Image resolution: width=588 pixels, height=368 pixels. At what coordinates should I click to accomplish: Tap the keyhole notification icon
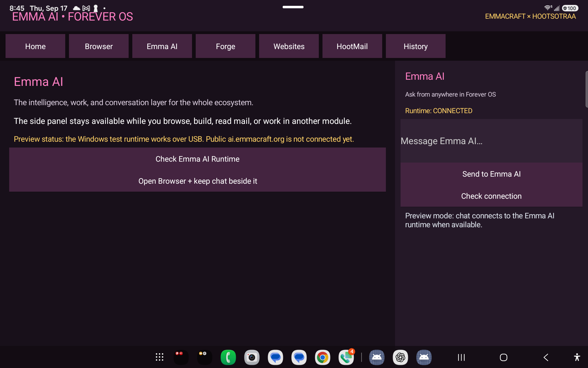[x=96, y=8]
